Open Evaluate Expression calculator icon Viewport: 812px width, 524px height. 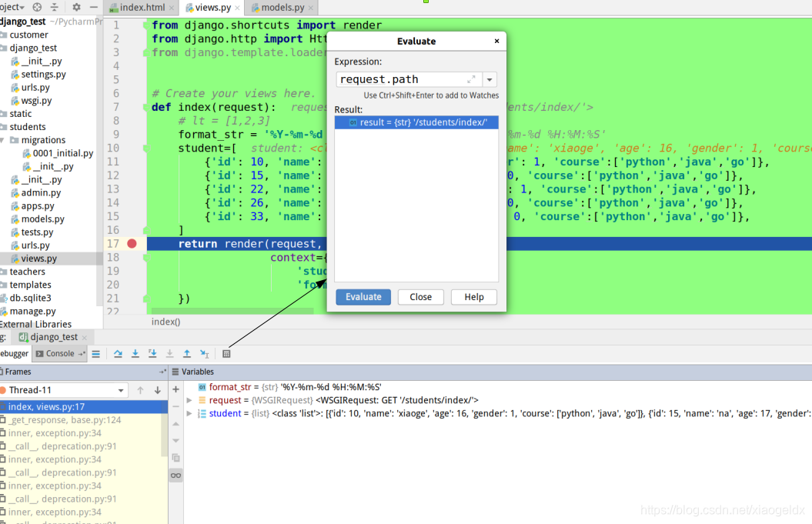click(226, 354)
